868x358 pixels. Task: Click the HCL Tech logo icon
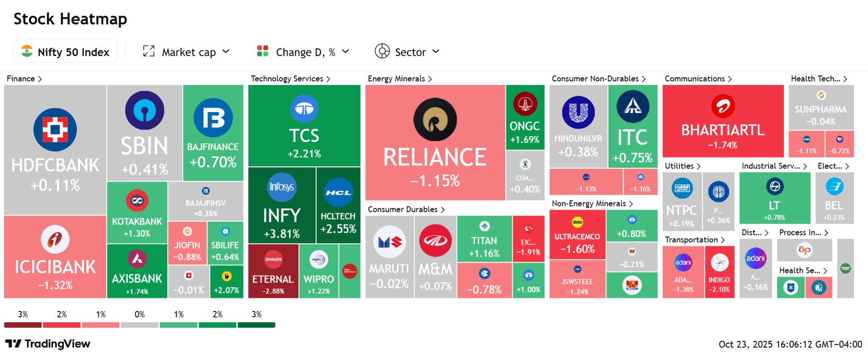tap(338, 193)
